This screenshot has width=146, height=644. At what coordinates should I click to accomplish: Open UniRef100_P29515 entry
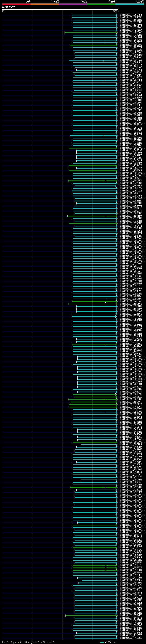[x=131, y=82]
